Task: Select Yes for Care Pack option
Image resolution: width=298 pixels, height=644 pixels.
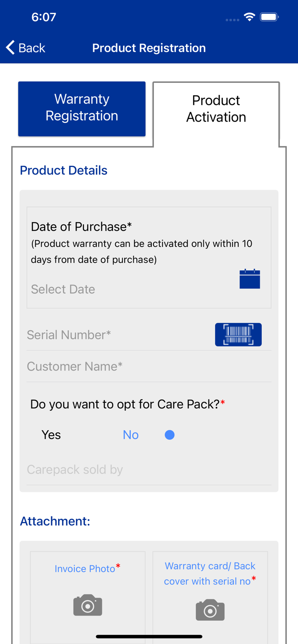Action: point(51,434)
